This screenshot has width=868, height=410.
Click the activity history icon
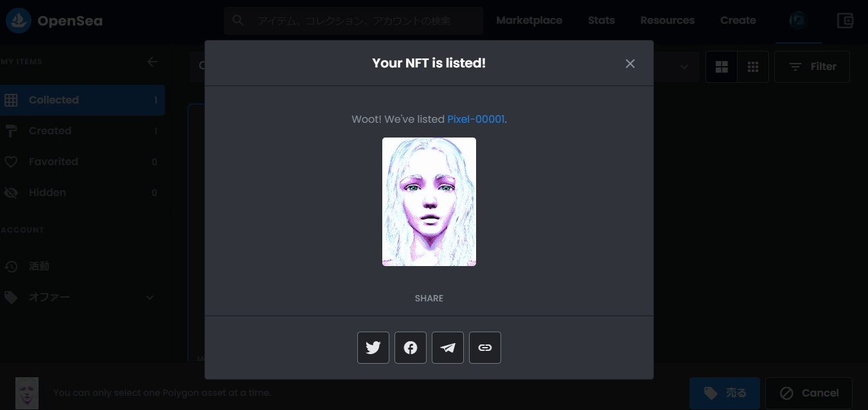pos(11,266)
